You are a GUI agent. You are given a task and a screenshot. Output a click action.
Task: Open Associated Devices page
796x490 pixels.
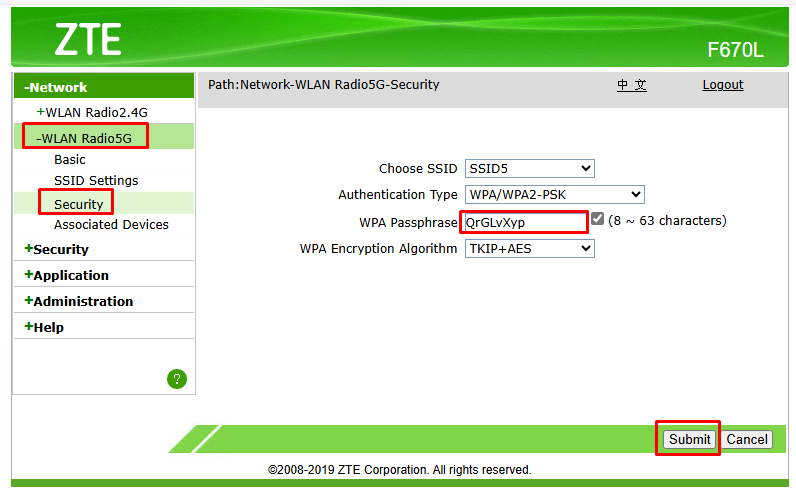[x=111, y=224]
